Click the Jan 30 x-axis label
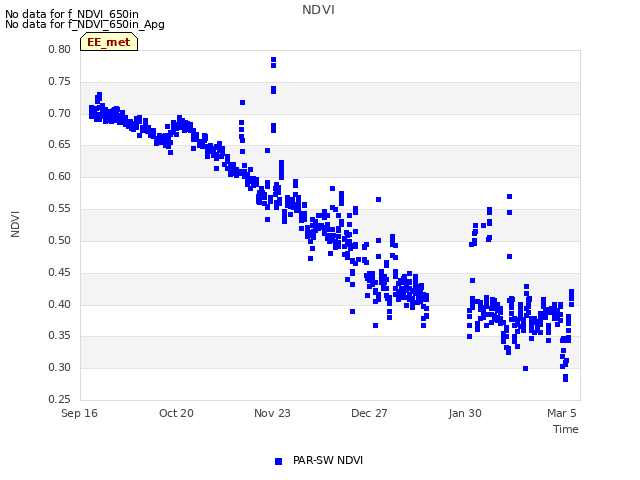640x480 pixels. tap(465, 413)
